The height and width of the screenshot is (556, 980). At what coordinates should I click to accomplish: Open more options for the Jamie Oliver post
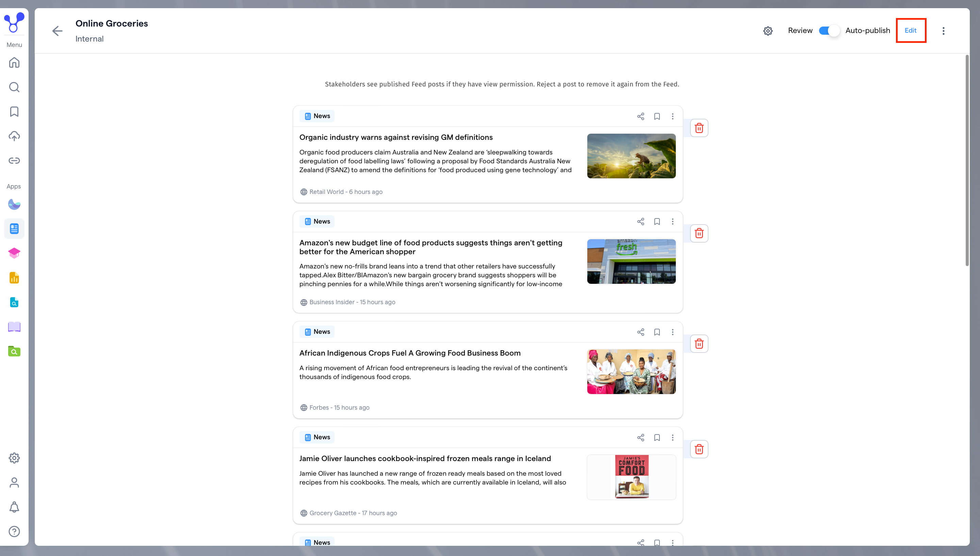coord(673,437)
